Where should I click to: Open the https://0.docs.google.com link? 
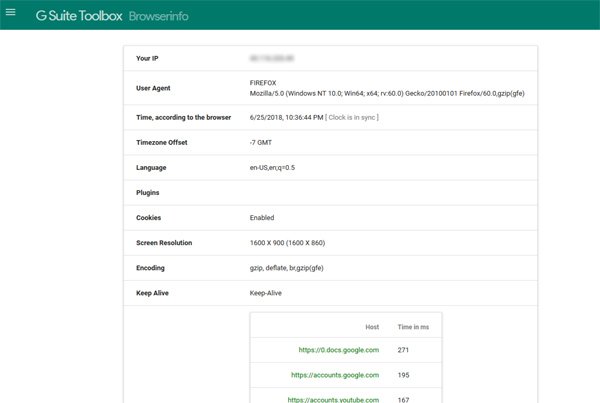click(339, 350)
